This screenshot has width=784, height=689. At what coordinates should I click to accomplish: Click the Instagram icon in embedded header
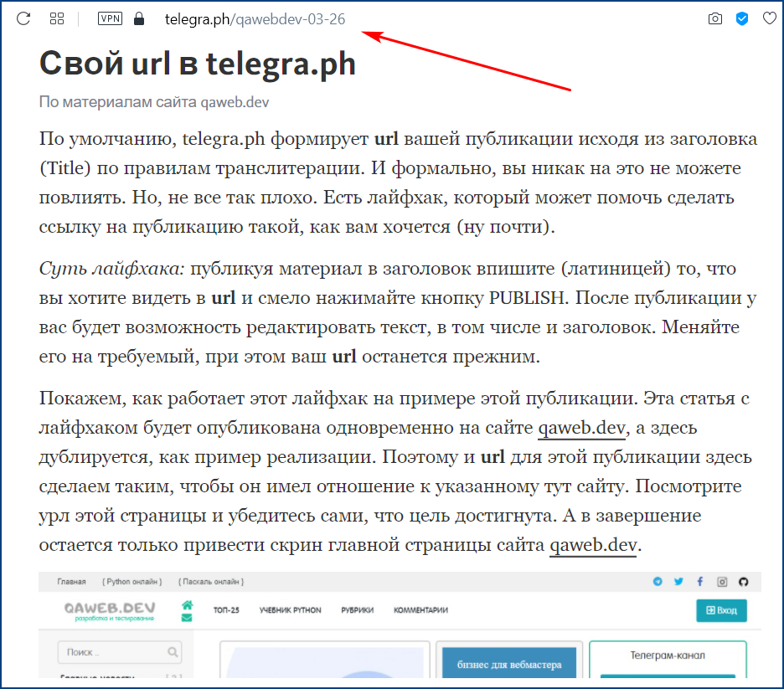722,582
